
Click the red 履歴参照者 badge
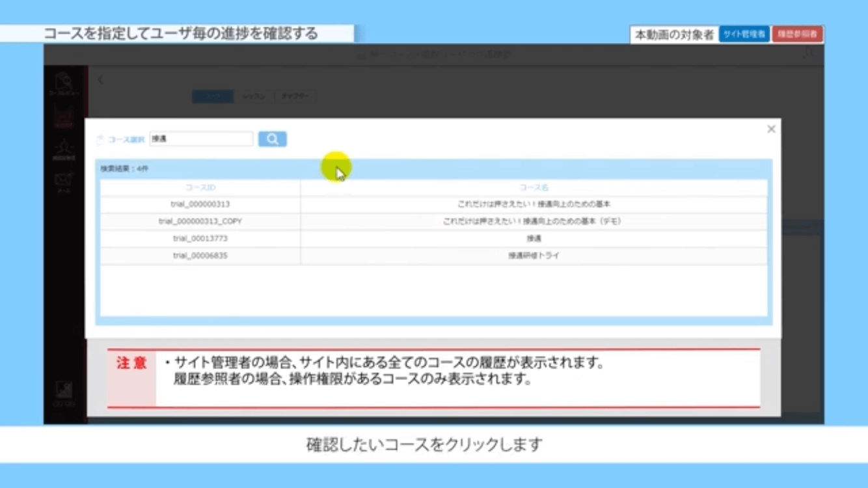797,35
